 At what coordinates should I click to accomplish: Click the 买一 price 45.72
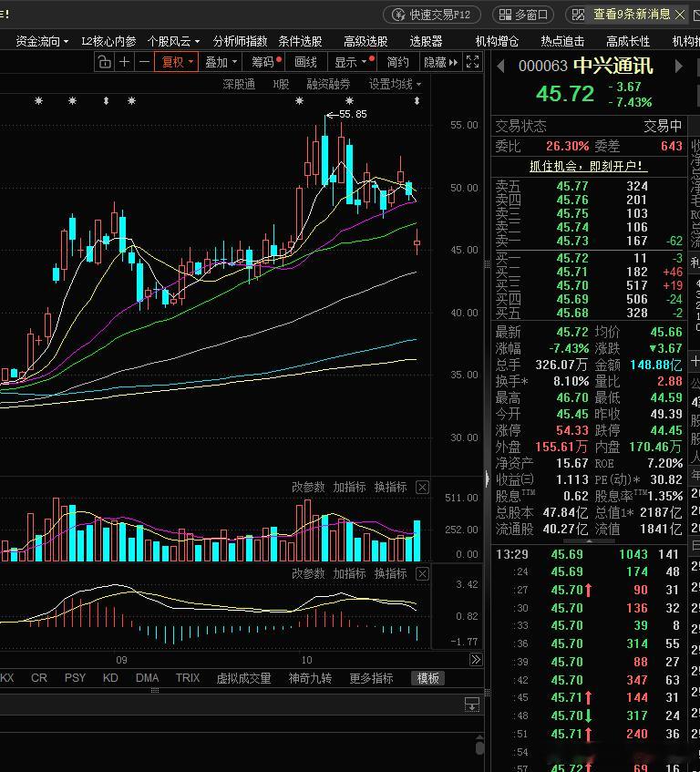(572, 258)
